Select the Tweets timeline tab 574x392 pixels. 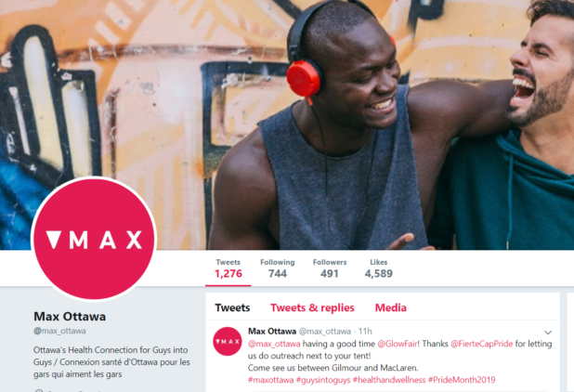[x=232, y=307]
